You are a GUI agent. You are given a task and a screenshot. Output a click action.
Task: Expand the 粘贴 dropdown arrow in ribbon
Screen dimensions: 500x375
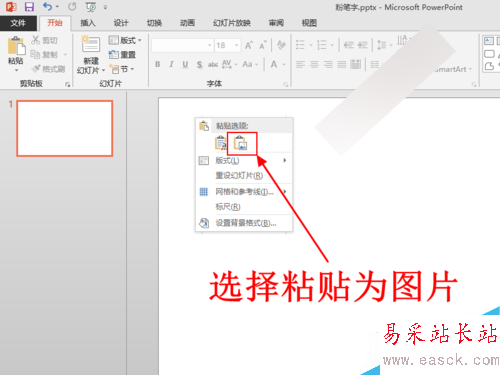(x=16, y=70)
